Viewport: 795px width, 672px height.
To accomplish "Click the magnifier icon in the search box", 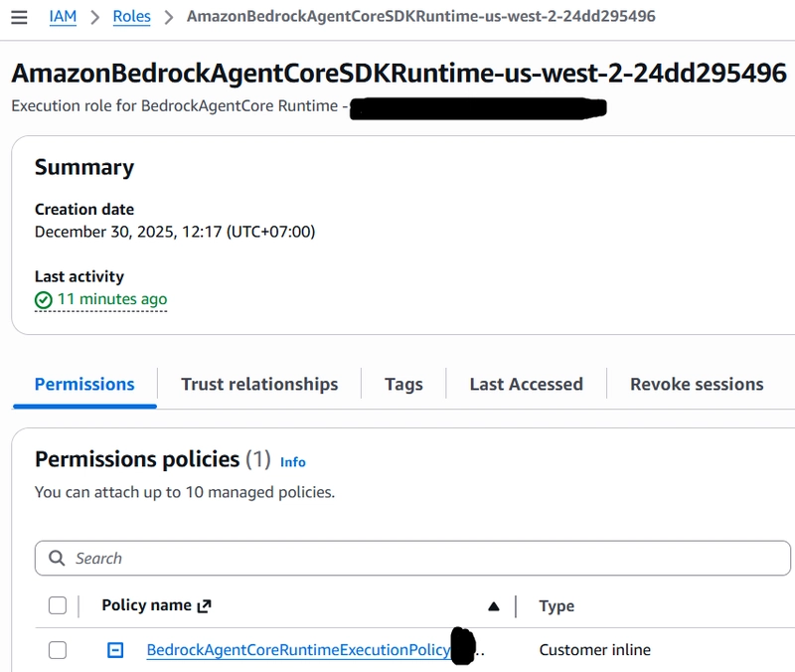I will click(x=58, y=559).
